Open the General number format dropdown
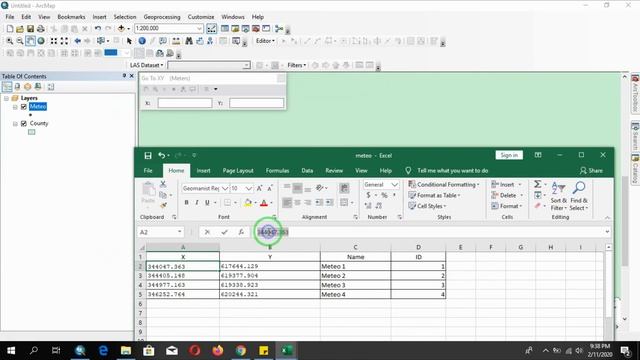The image size is (640, 360). pyautogui.click(x=394, y=185)
